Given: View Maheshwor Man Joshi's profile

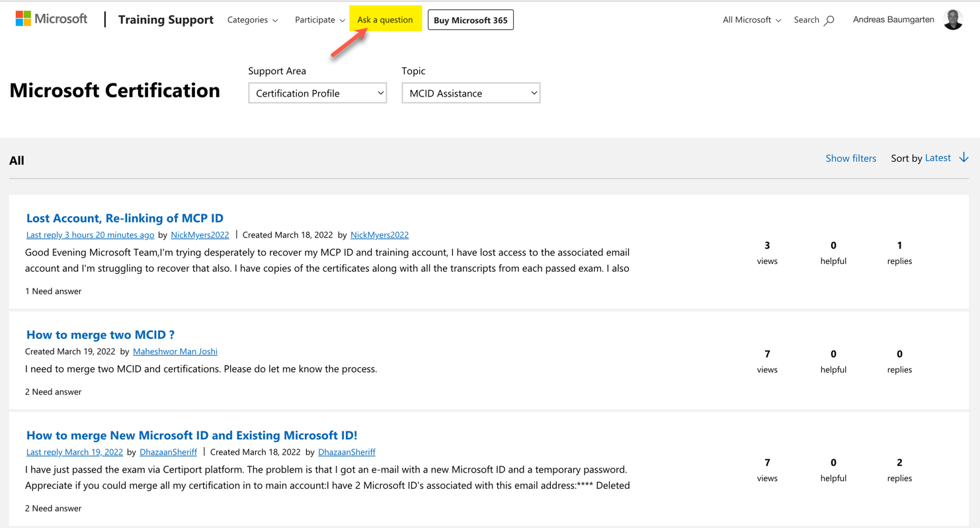Looking at the screenshot, I should [175, 351].
